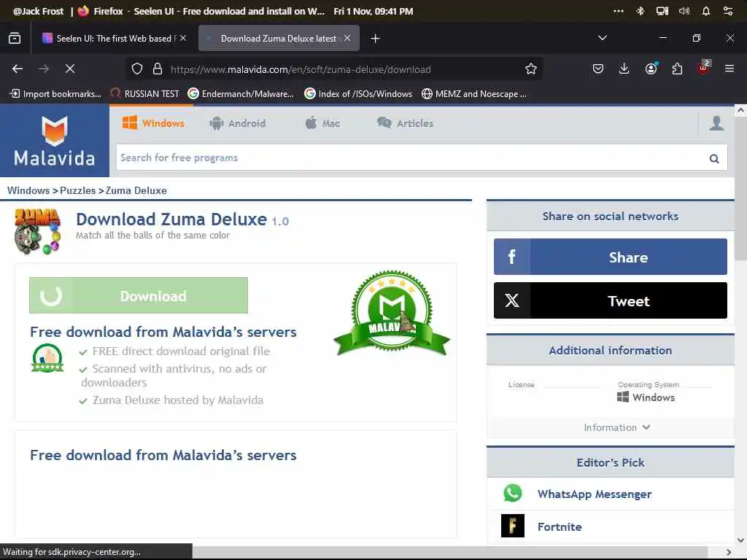747x560 pixels.
Task: Open Fortnite editor's pick
Action: [560, 526]
